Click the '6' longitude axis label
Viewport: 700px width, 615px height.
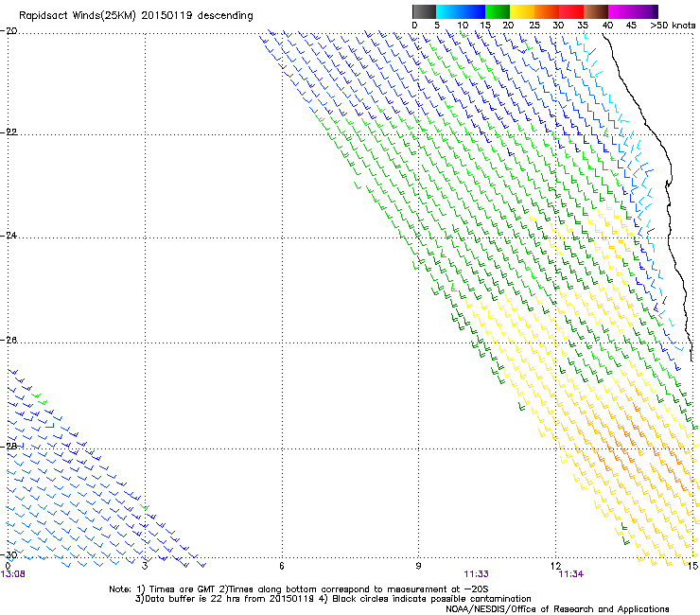pyautogui.click(x=282, y=566)
